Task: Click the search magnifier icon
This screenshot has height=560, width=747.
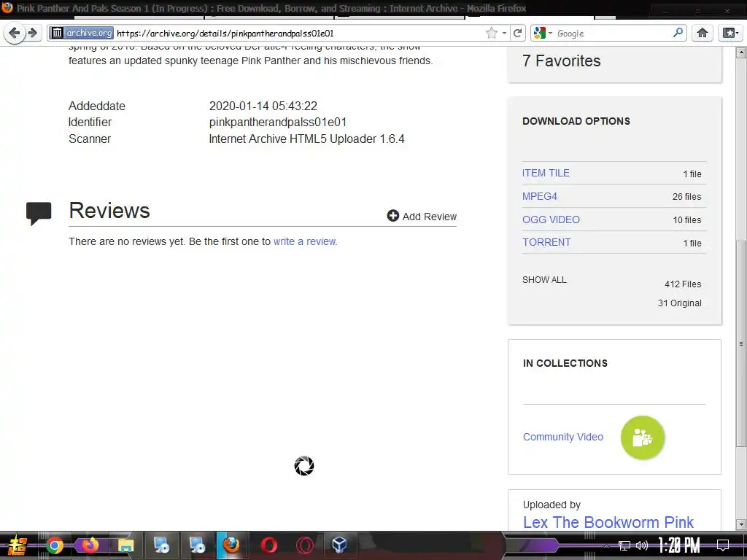Action: (678, 33)
